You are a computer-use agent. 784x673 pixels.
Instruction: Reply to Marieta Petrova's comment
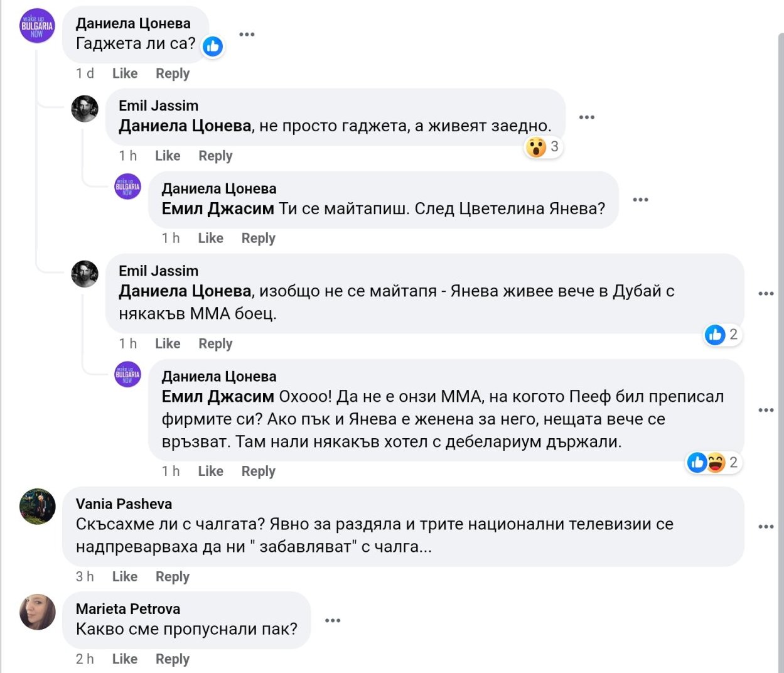pyautogui.click(x=173, y=659)
